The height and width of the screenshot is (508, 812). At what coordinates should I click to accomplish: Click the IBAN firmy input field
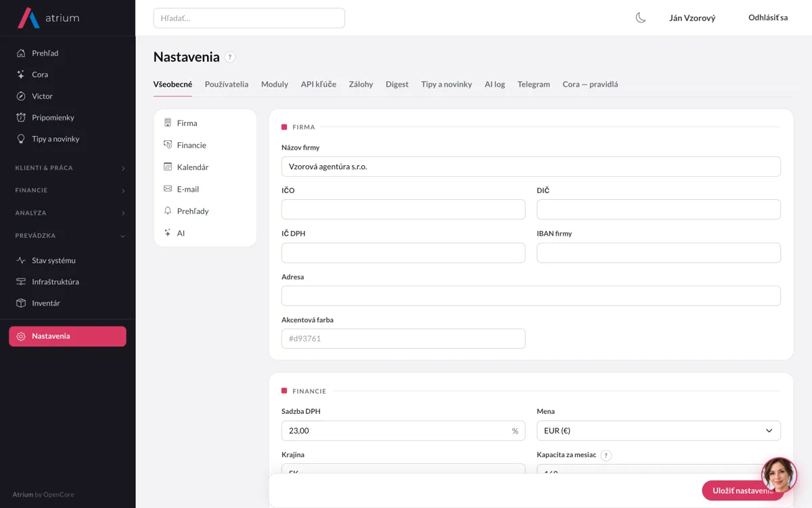click(x=658, y=253)
